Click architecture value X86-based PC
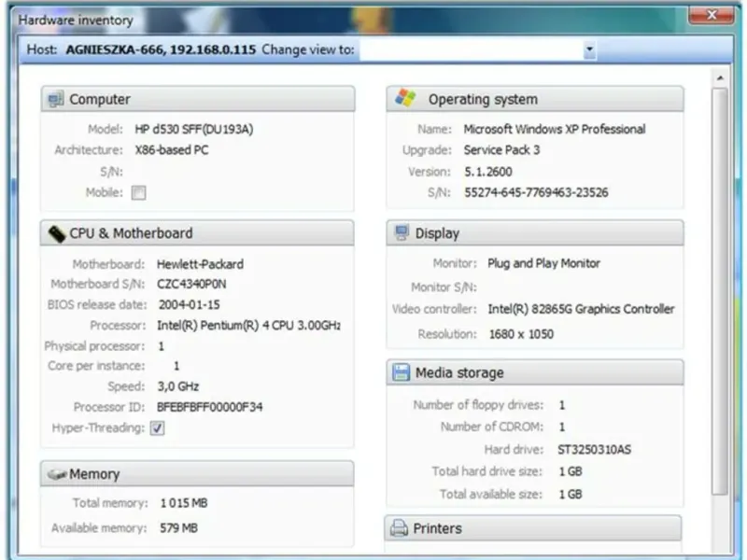The image size is (747, 560). click(x=172, y=150)
